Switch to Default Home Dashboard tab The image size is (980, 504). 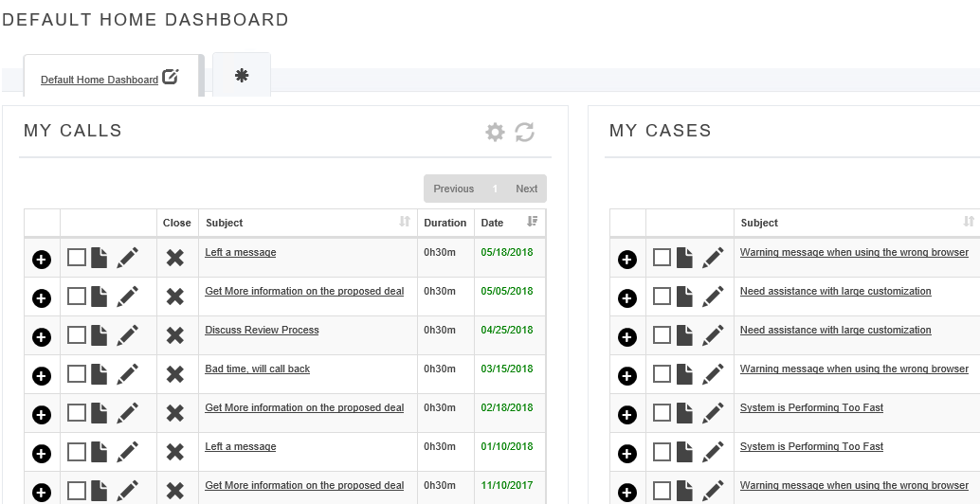[100, 80]
